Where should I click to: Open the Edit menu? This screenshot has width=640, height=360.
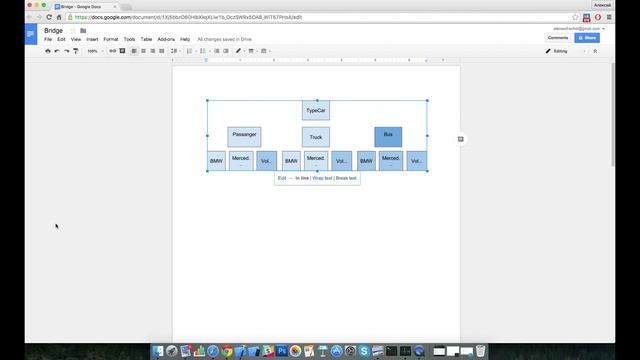[61, 39]
